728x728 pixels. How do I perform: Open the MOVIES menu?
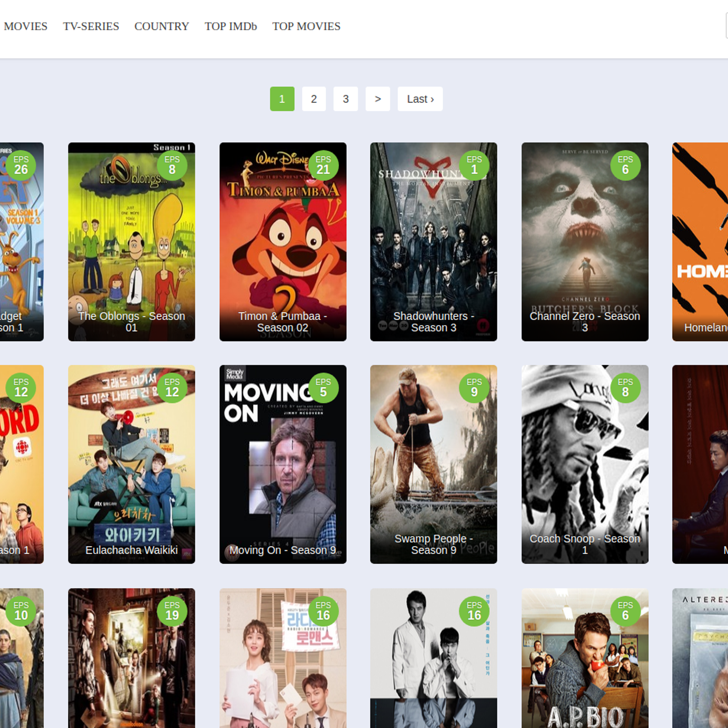[x=25, y=26]
